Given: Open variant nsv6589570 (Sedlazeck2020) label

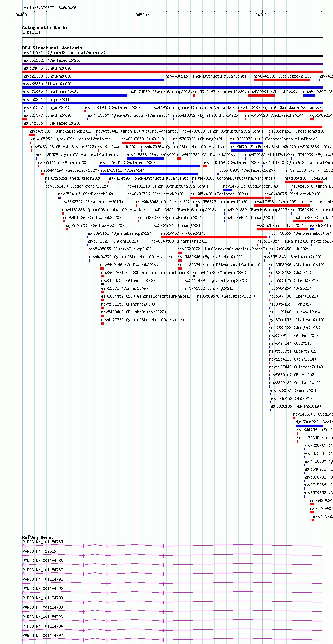Looking at the screenshot, I should point(226,296).
